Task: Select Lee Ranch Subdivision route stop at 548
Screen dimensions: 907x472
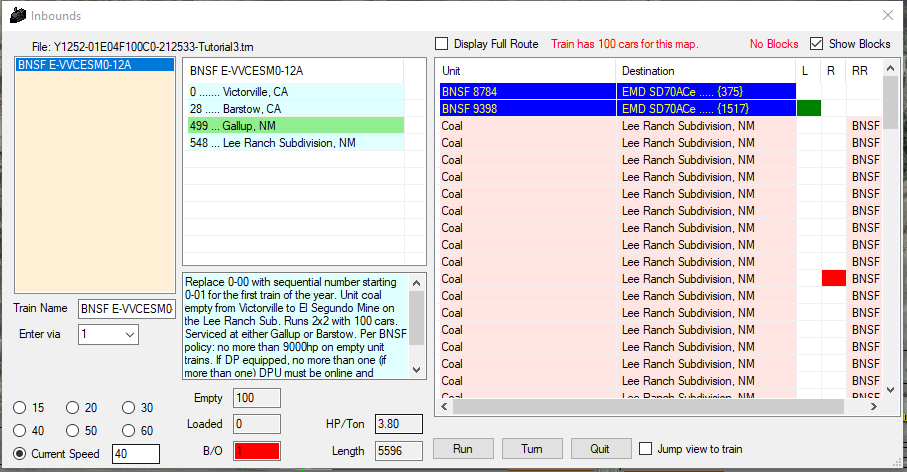Action: (x=296, y=143)
